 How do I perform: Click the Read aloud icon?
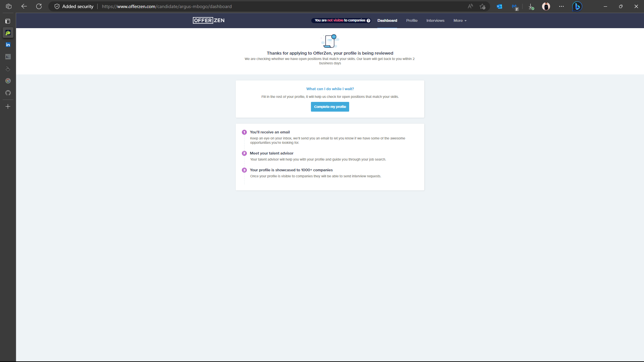pyautogui.click(x=470, y=6)
